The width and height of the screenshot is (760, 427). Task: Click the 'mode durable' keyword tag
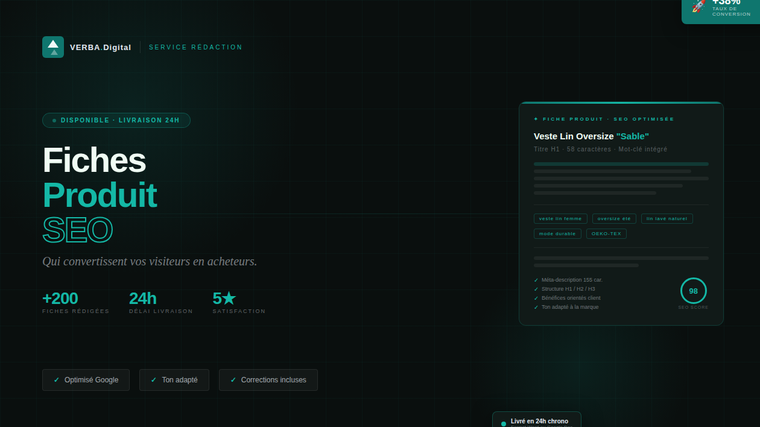pos(557,234)
